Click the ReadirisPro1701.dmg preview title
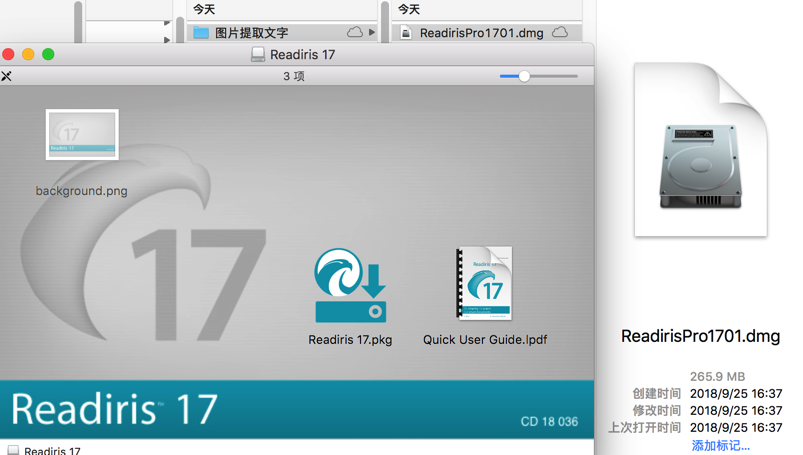The height and width of the screenshot is (455, 803). point(701,336)
